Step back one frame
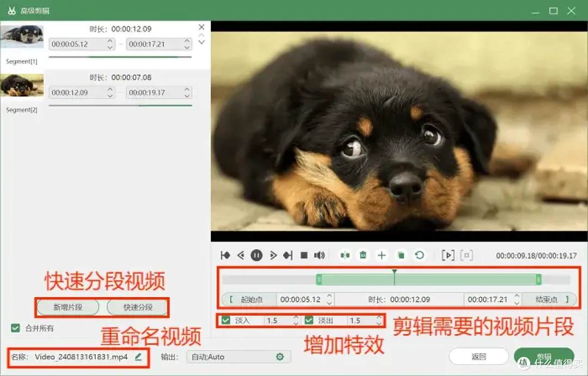 pyautogui.click(x=241, y=255)
